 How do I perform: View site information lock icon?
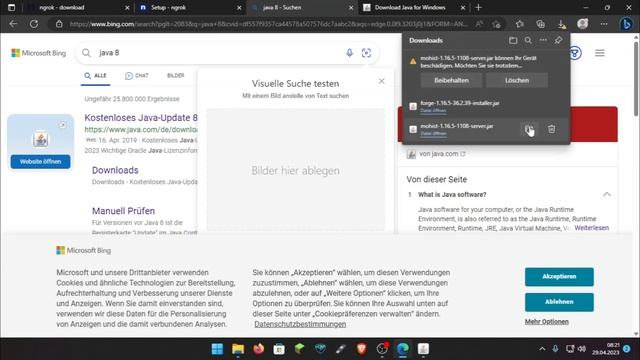pos(59,24)
